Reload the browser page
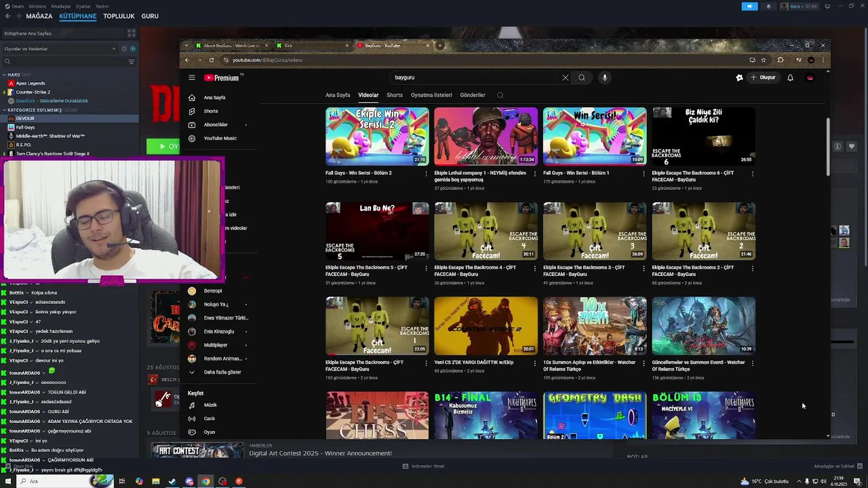The width and height of the screenshot is (868, 488). click(212, 60)
